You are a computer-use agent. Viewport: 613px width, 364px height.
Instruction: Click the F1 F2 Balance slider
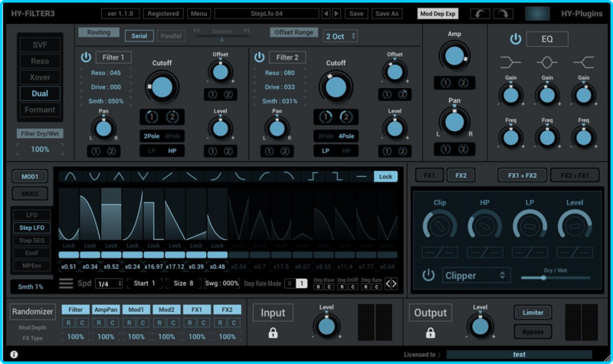click(x=222, y=37)
